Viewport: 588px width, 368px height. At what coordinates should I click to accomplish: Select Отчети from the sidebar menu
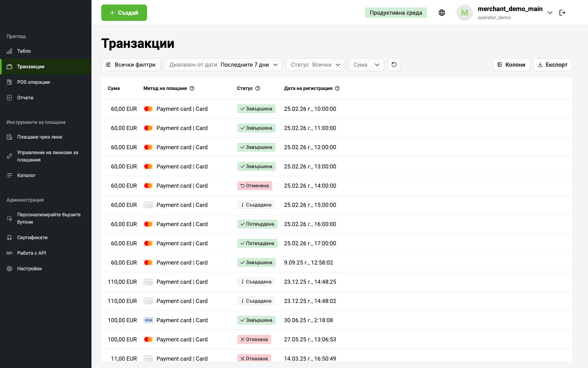pos(25,98)
